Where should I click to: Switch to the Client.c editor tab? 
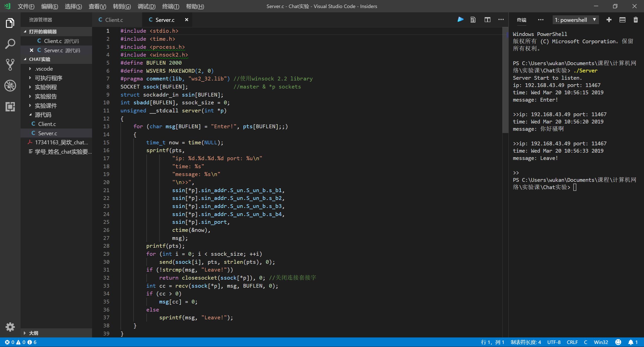point(114,20)
